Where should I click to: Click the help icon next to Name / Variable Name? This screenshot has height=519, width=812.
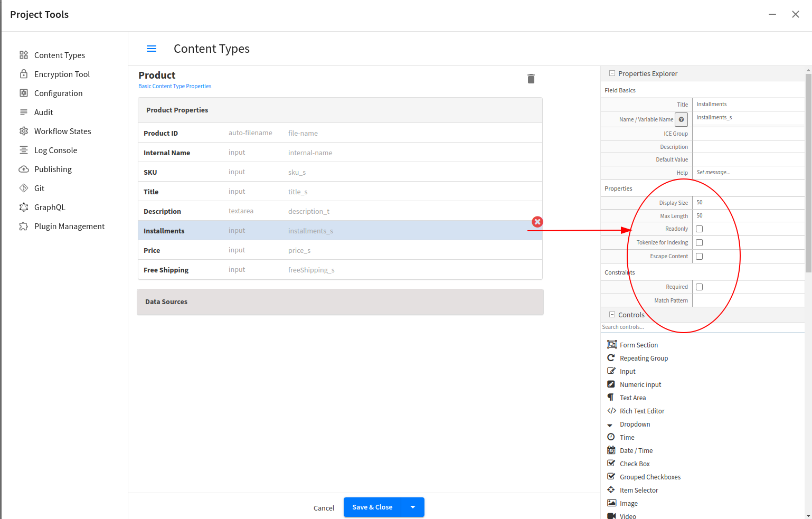(681, 119)
